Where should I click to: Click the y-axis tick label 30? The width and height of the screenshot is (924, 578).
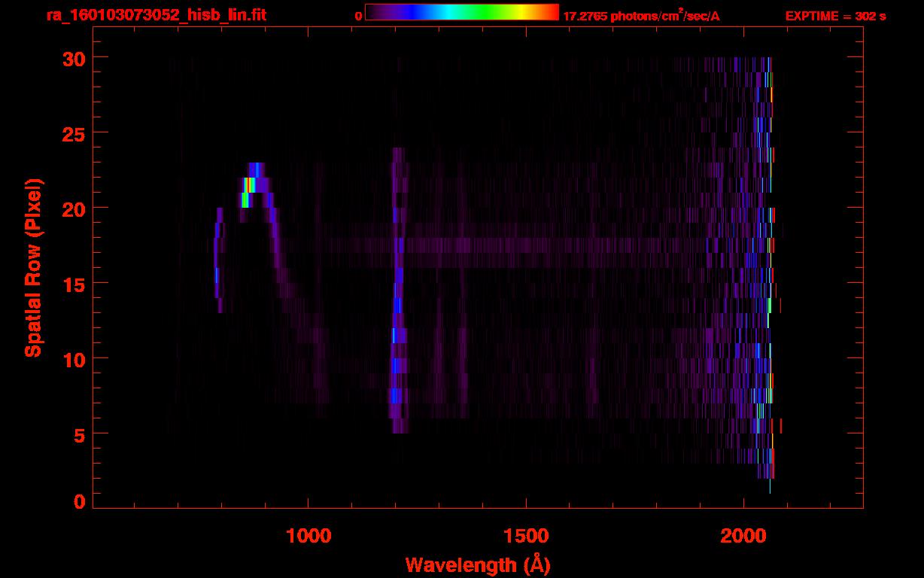coord(74,58)
